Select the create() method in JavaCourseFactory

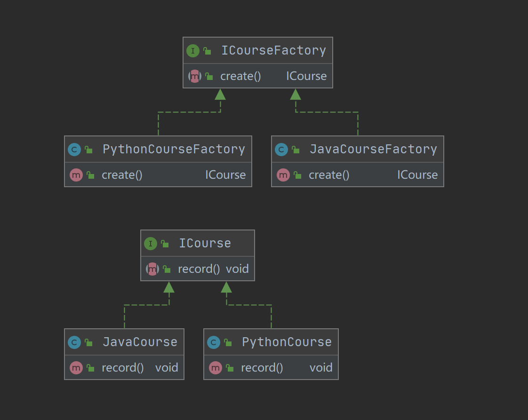[x=329, y=175]
